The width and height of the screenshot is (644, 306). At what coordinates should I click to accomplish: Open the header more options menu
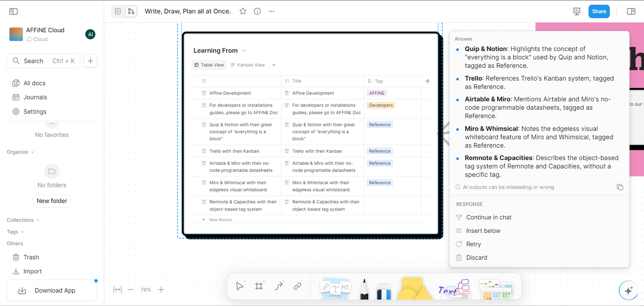pos(271,11)
